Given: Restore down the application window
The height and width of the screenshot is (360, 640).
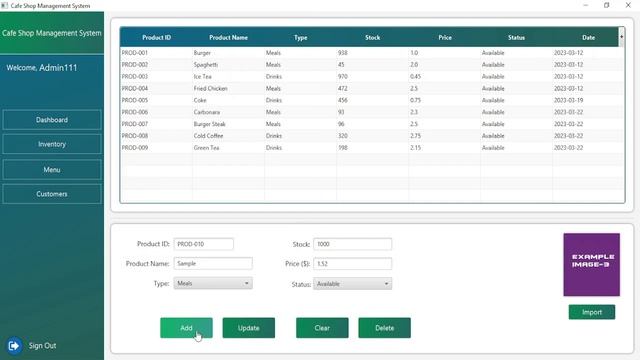Looking at the screenshot, I should [x=607, y=5].
